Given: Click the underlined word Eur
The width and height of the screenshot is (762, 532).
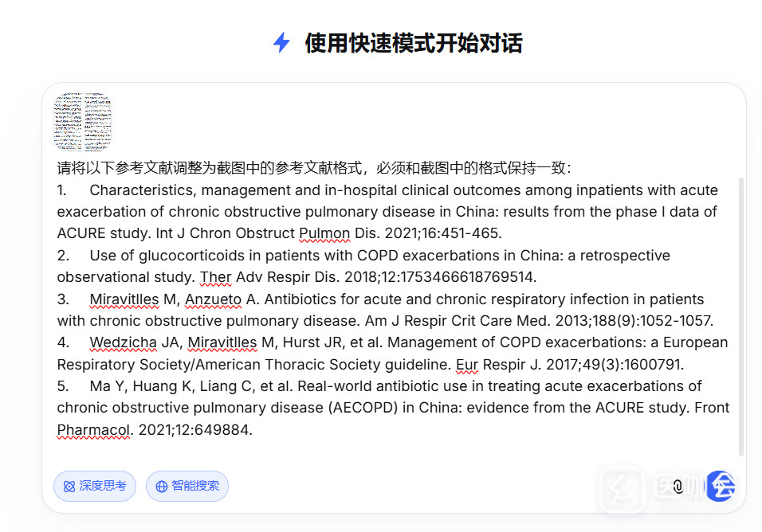Looking at the screenshot, I should (467, 365).
